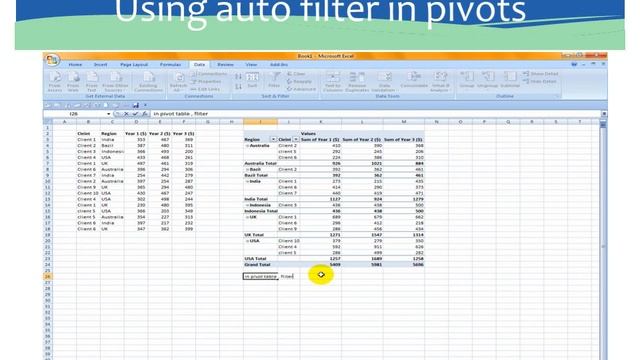Click Remove Duplicates

(x=357, y=82)
